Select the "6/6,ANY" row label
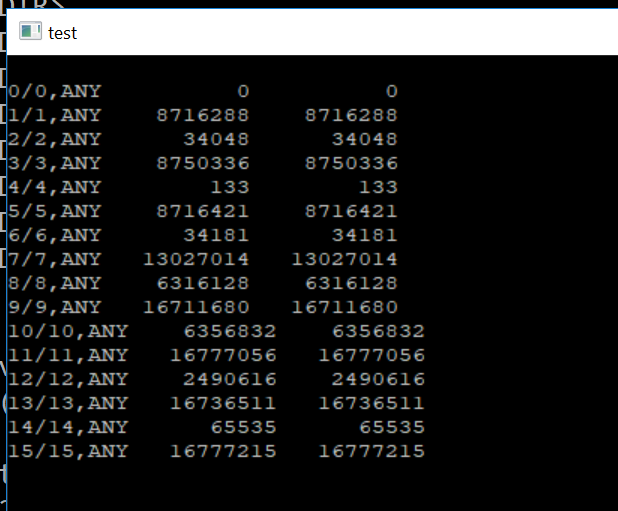The image size is (618, 511). tap(55, 236)
